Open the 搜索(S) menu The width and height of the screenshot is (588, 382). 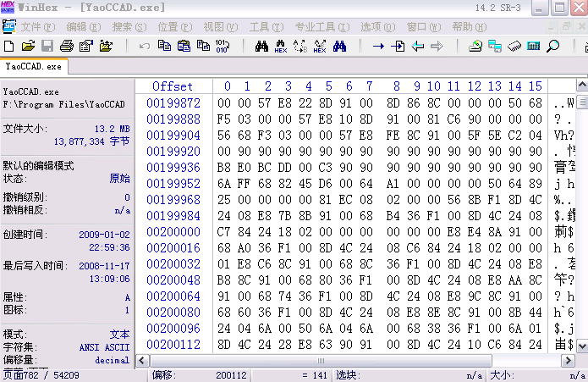pyautogui.click(x=129, y=27)
